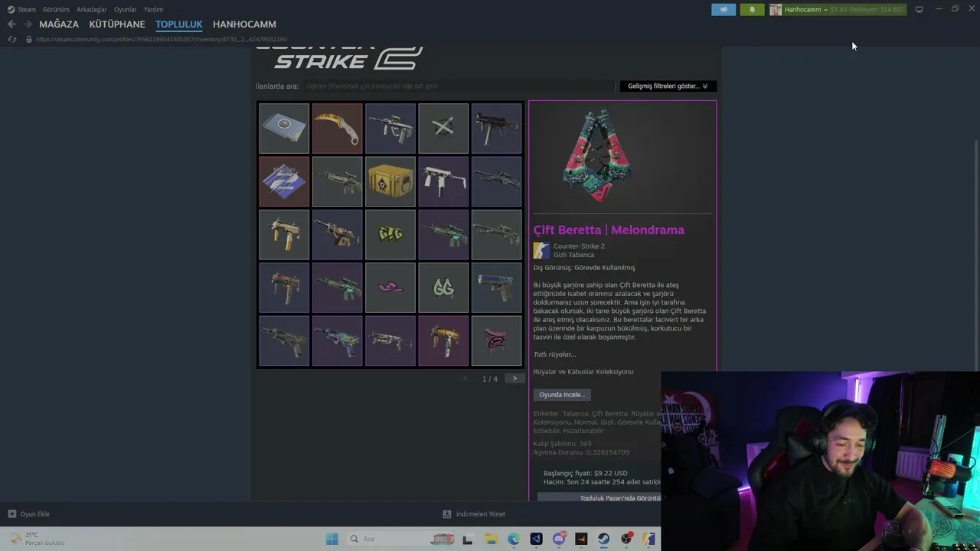Image resolution: width=980 pixels, height=551 pixels.
Task: Open File Explorer from the taskbar
Action: click(491, 539)
